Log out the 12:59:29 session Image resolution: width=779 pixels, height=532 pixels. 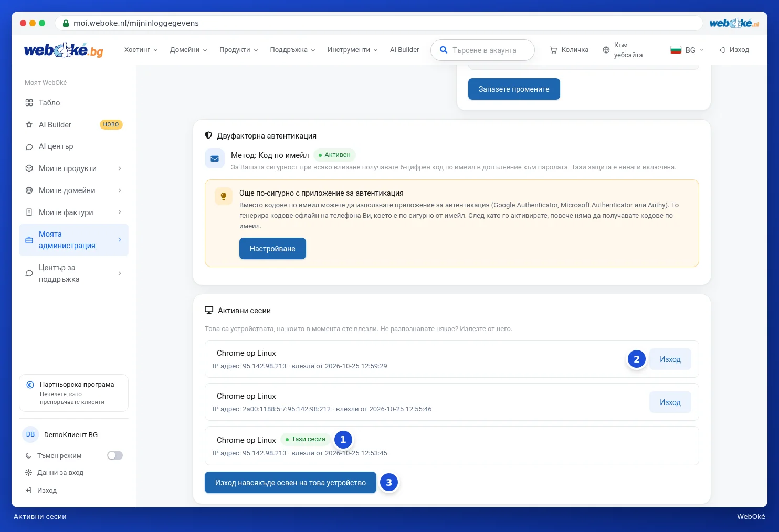coord(670,359)
